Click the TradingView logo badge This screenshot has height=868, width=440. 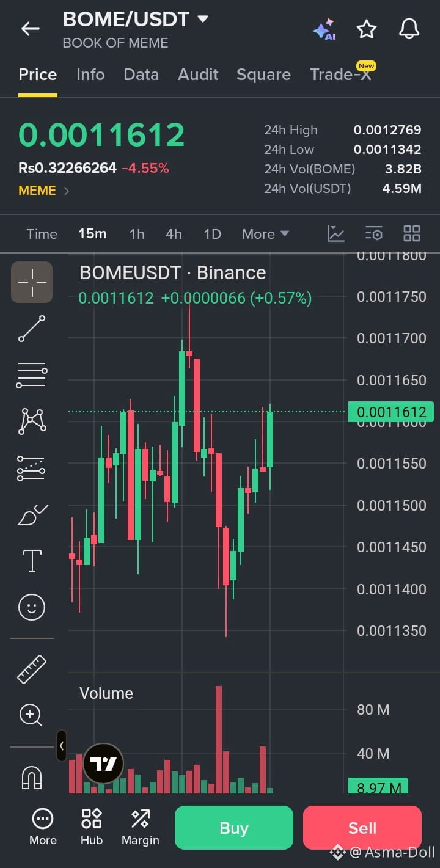(x=103, y=764)
